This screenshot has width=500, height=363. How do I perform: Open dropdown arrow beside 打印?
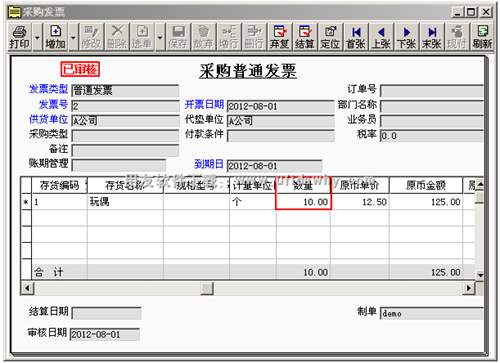click(37, 37)
